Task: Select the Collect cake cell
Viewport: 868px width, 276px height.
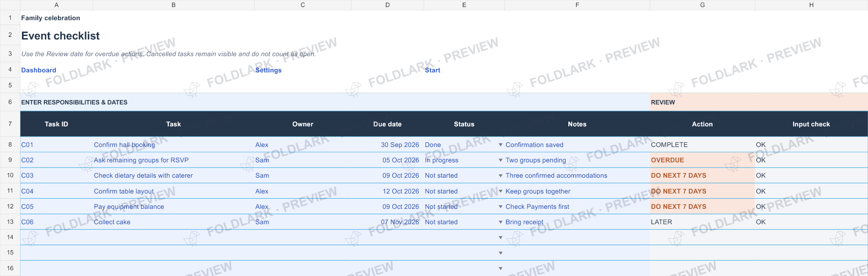Action: (174, 222)
